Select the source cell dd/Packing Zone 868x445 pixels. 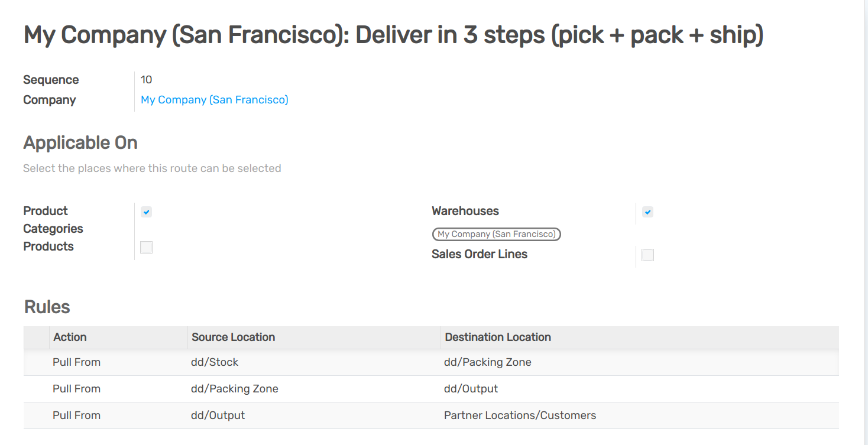point(234,389)
